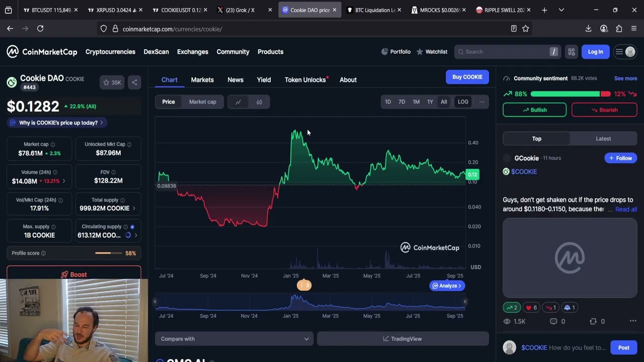The height and width of the screenshot is (362, 644).
Task: Reload the page with the browser refresh
Action: (x=40, y=29)
